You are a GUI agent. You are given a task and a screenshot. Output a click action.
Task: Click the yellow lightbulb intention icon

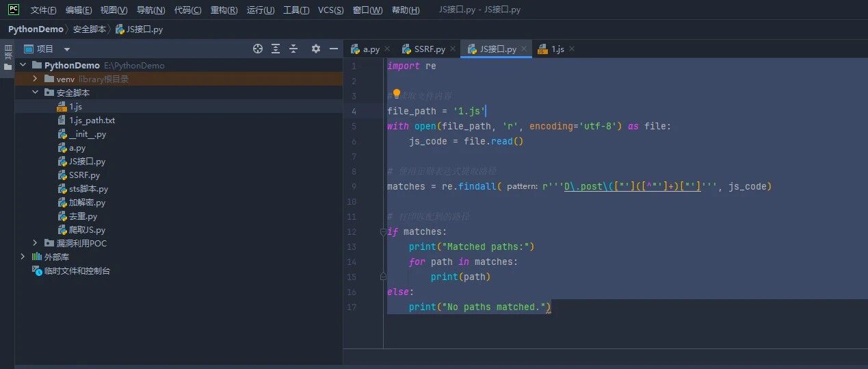pos(396,94)
